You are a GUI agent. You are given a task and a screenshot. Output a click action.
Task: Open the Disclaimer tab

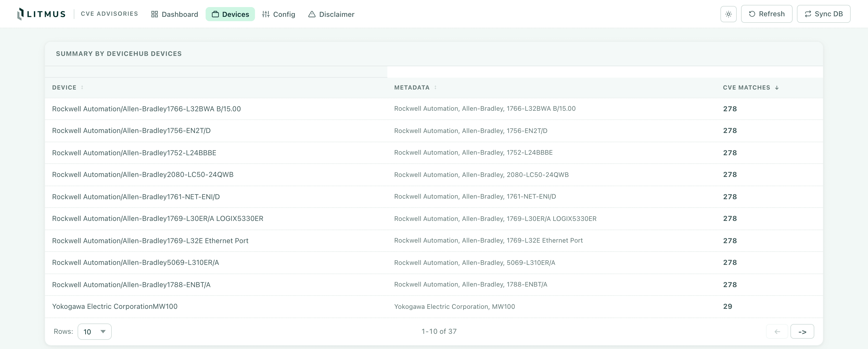[x=331, y=14]
